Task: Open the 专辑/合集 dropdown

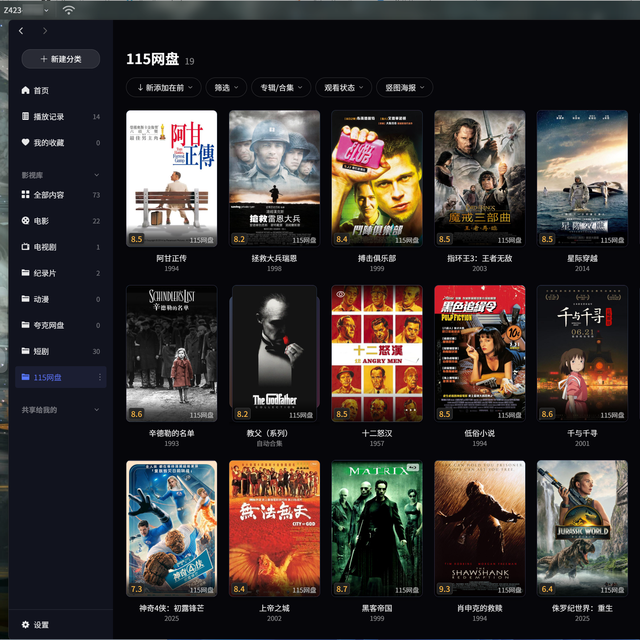Action: tap(281, 87)
